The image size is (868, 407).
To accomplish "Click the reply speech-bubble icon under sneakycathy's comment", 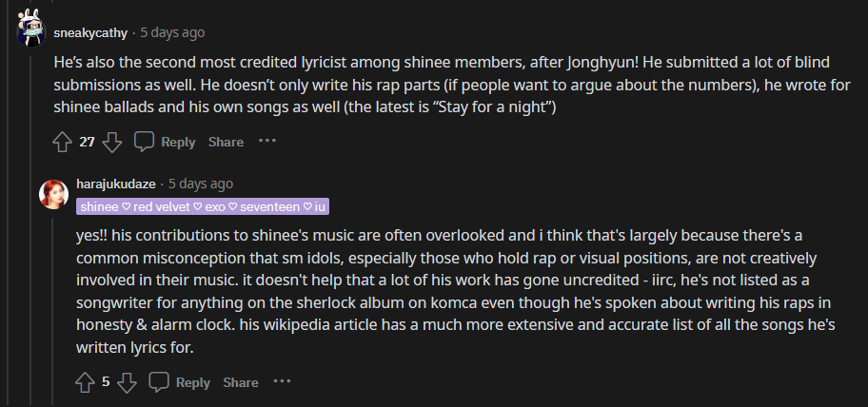I will (x=145, y=142).
